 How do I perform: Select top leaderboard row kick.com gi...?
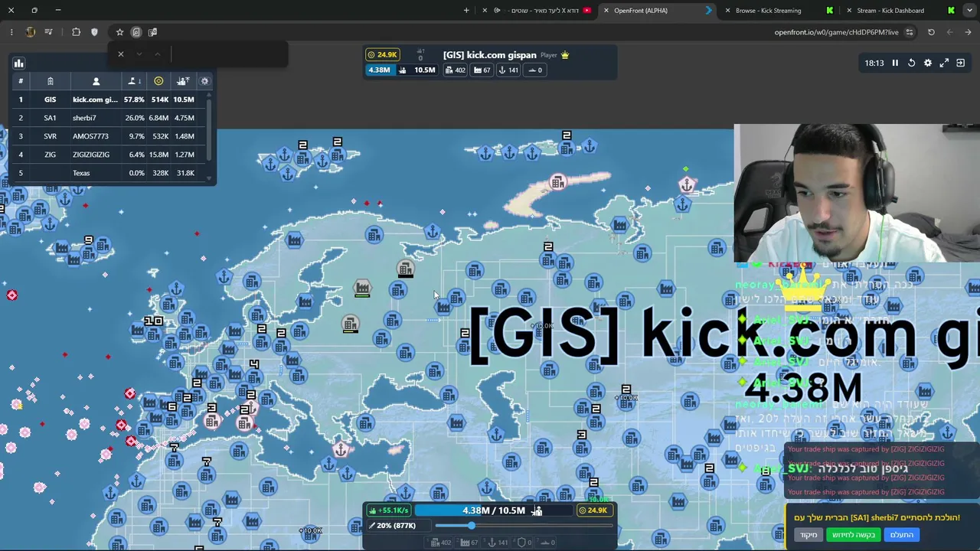[x=107, y=99]
